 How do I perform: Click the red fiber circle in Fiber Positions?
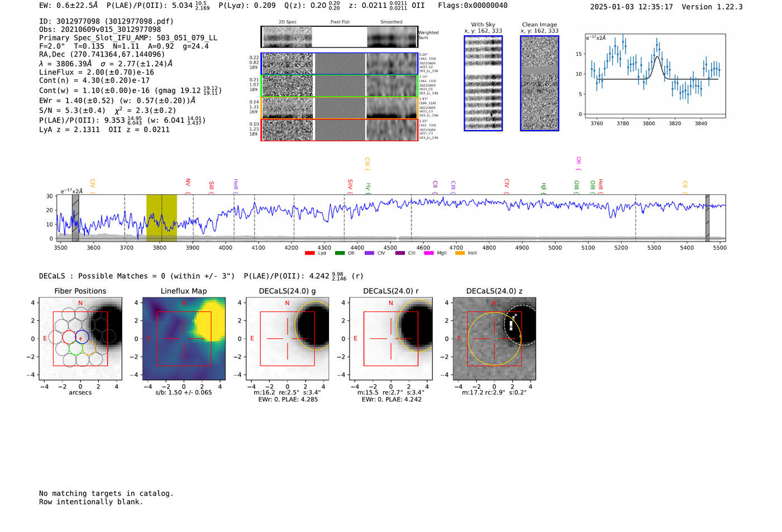pos(69,337)
